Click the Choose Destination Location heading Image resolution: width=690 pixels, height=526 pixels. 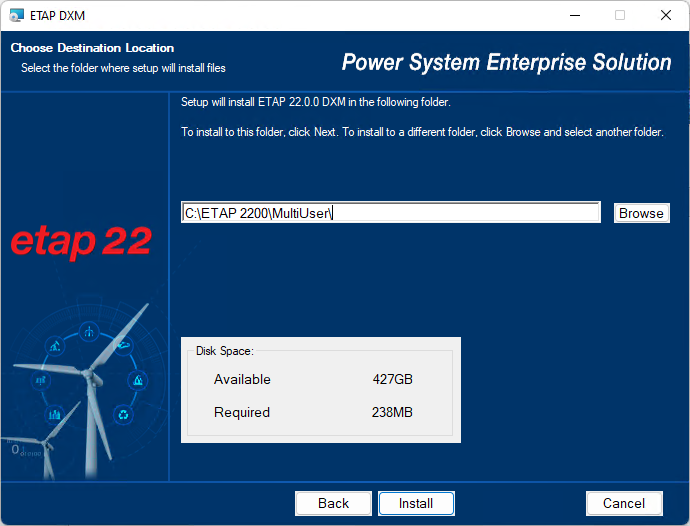[92, 48]
